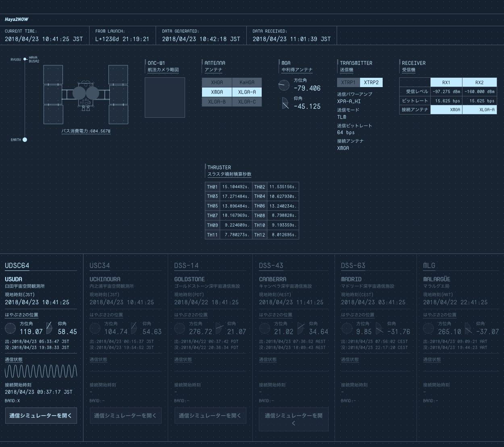Select the XLGA-A antenna cell

(247, 92)
